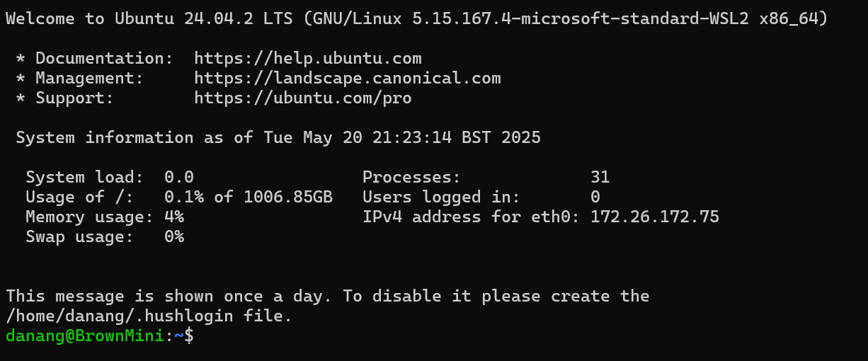
Task: Click the Memory usage 4% value
Action: pos(174,217)
